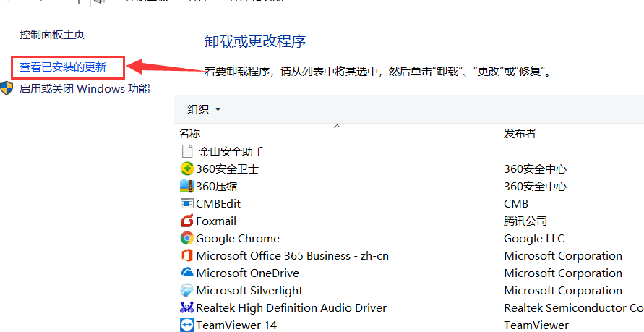
Task: Select the Google Chrome program name
Action: click(237, 238)
